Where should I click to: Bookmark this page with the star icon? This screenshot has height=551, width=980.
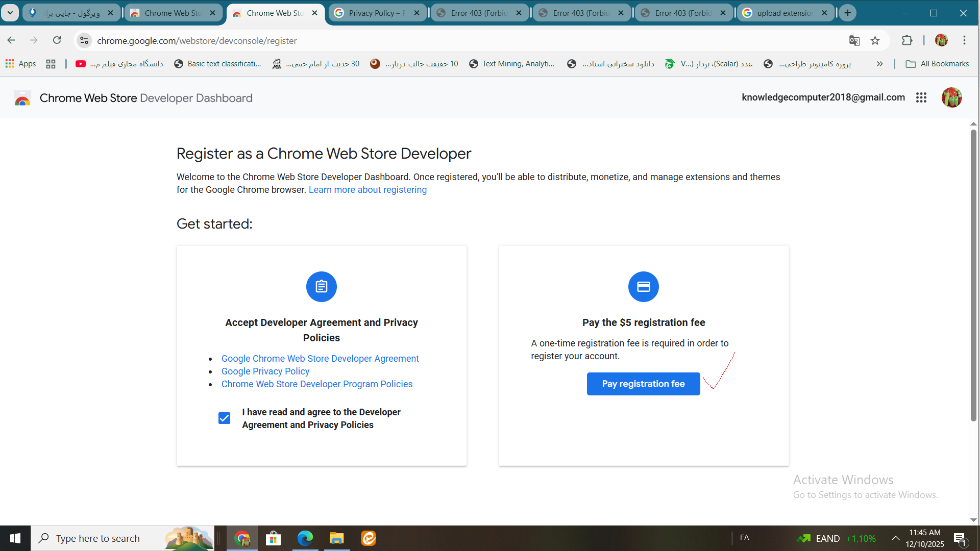pos(875,41)
